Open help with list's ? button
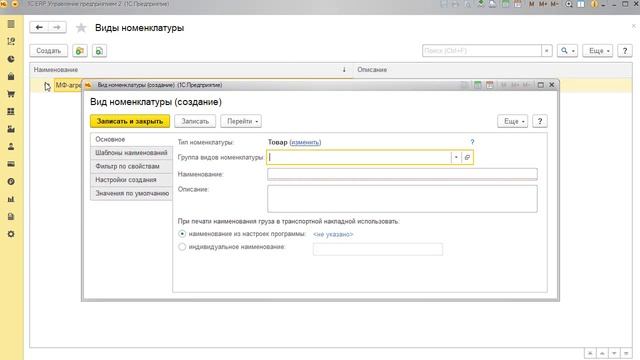This screenshot has width=640, height=360. click(x=625, y=51)
